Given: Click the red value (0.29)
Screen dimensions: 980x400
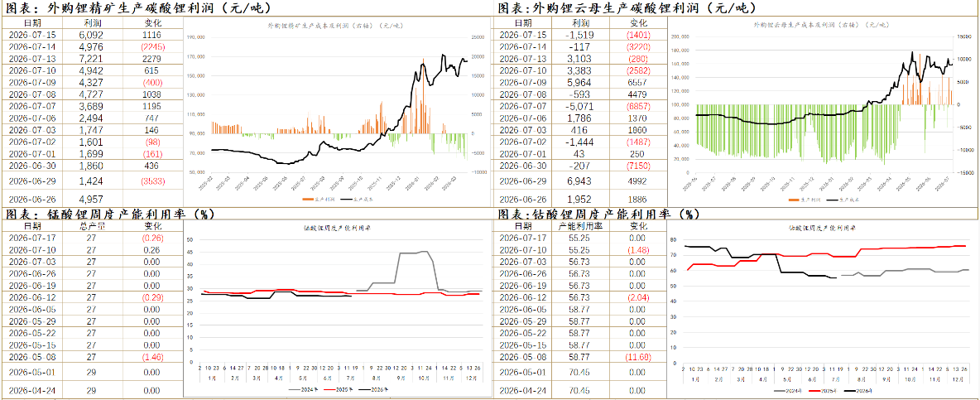Looking at the screenshot, I should (151, 296).
